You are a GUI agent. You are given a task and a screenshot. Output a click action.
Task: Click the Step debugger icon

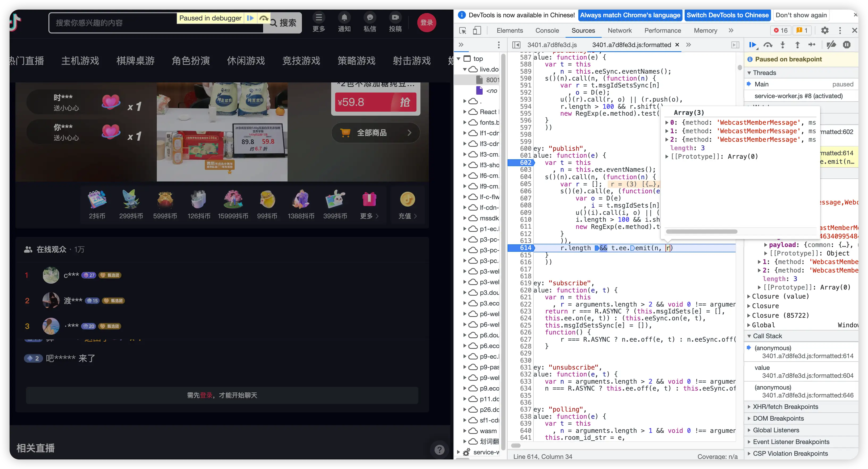click(812, 45)
